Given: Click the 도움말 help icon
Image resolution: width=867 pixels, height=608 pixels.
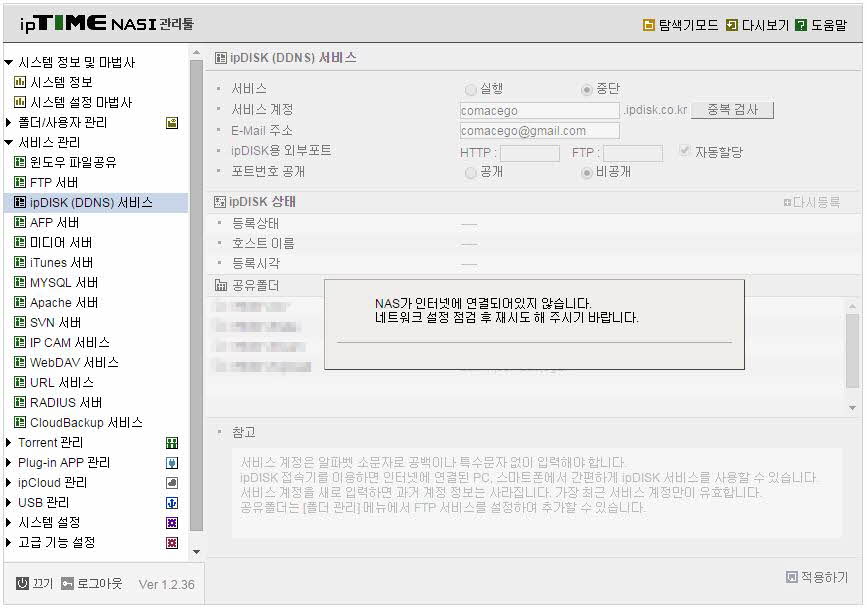Looking at the screenshot, I should tap(801, 25).
